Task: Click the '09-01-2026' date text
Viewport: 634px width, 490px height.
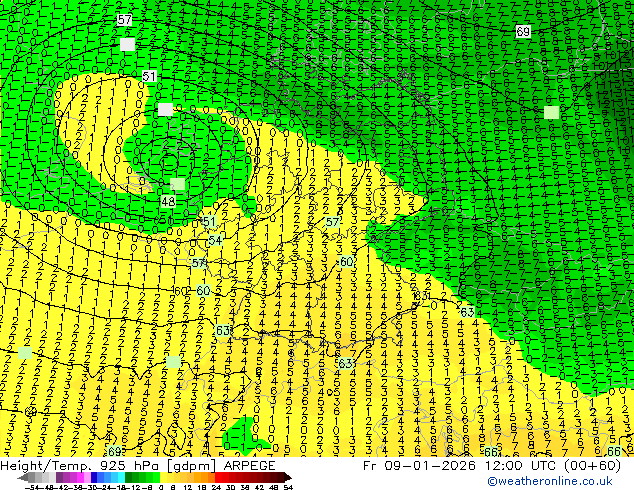Action: (x=430, y=466)
